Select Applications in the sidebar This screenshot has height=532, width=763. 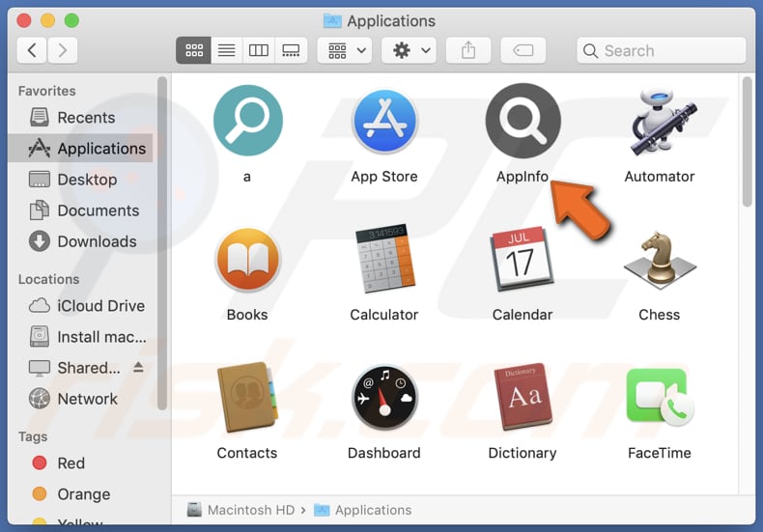coord(80,149)
